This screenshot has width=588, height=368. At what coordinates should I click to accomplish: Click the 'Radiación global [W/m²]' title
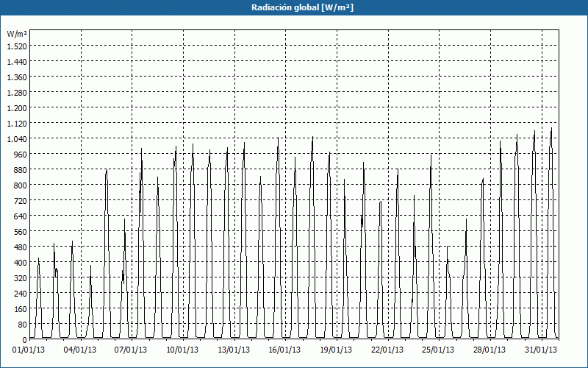pyautogui.click(x=302, y=7)
